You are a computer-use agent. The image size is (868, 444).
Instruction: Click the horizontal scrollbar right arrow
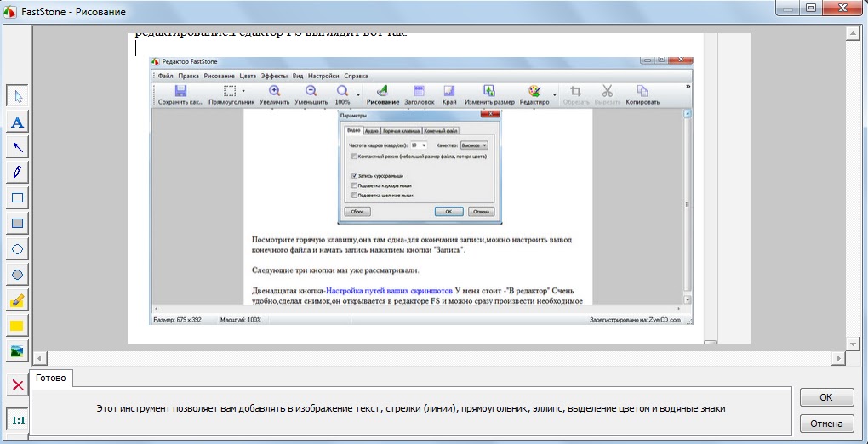click(x=839, y=358)
